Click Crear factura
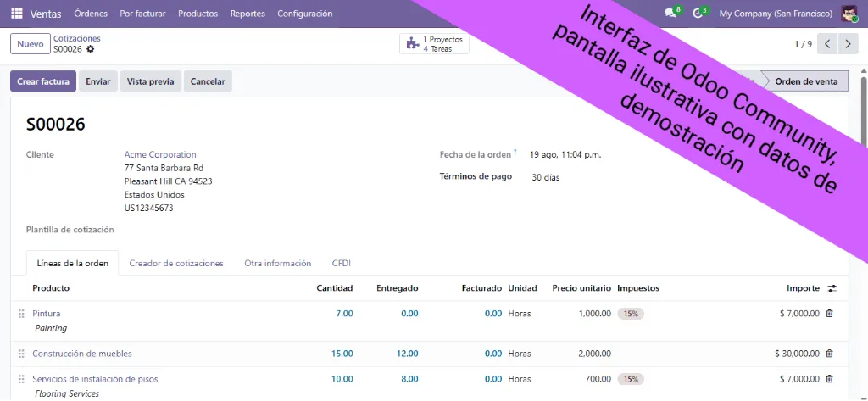 [43, 81]
